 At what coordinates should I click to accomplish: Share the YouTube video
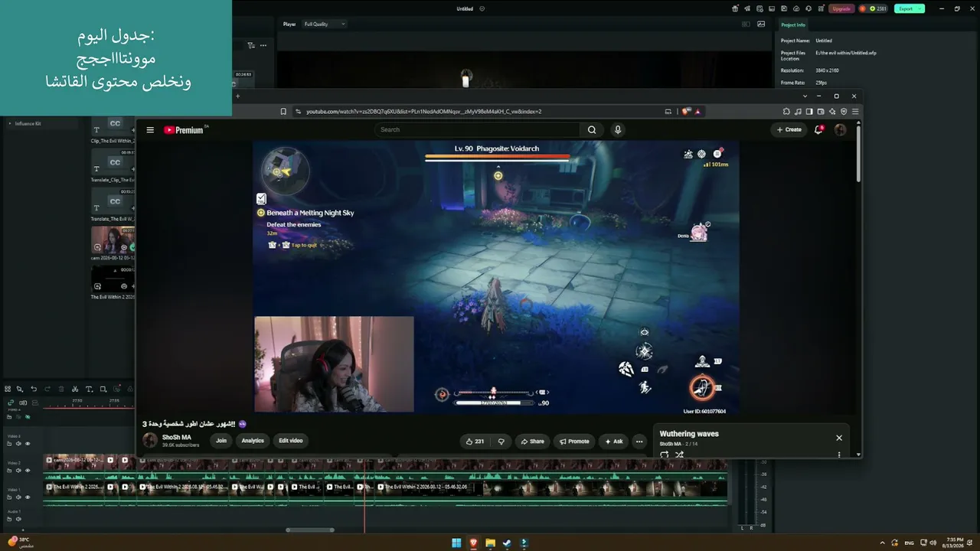click(x=532, y=442)
